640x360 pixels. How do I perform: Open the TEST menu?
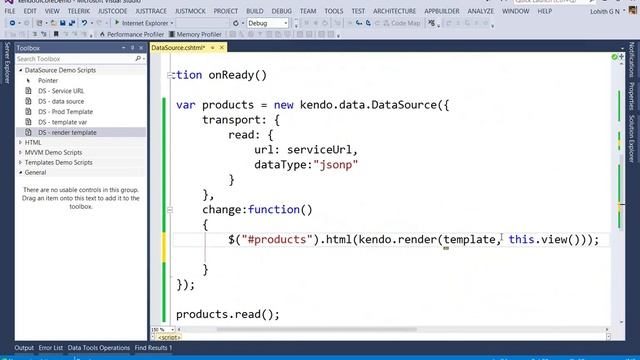[x=358, y=11]
